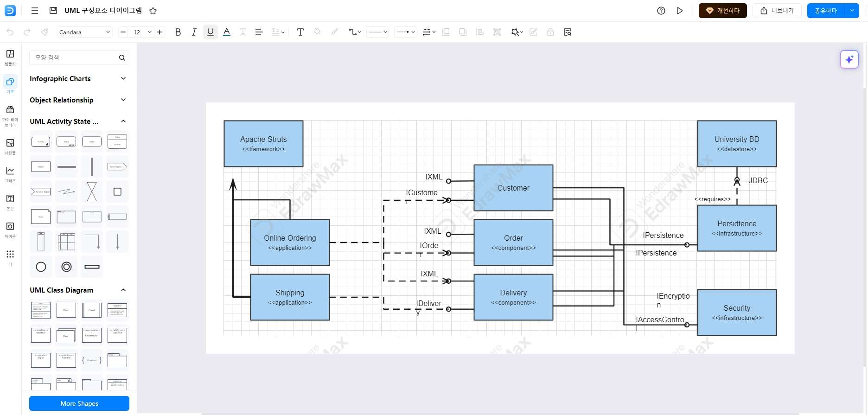Screen dimensions: 868x415
Task: Decrease the font size with minus
Action: pos(123,32)
